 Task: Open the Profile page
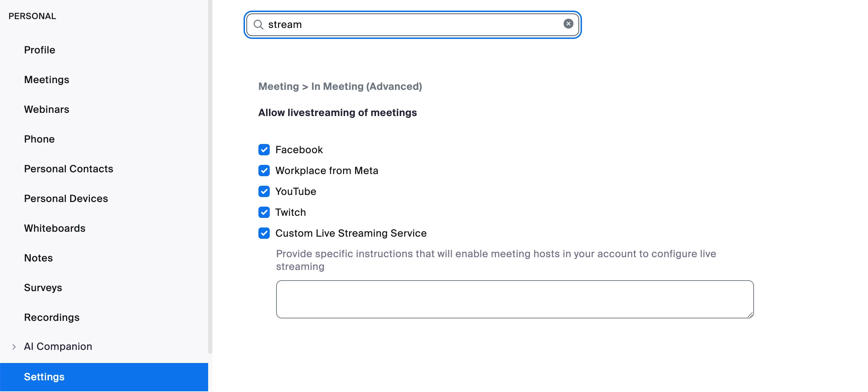pos(40,50)
